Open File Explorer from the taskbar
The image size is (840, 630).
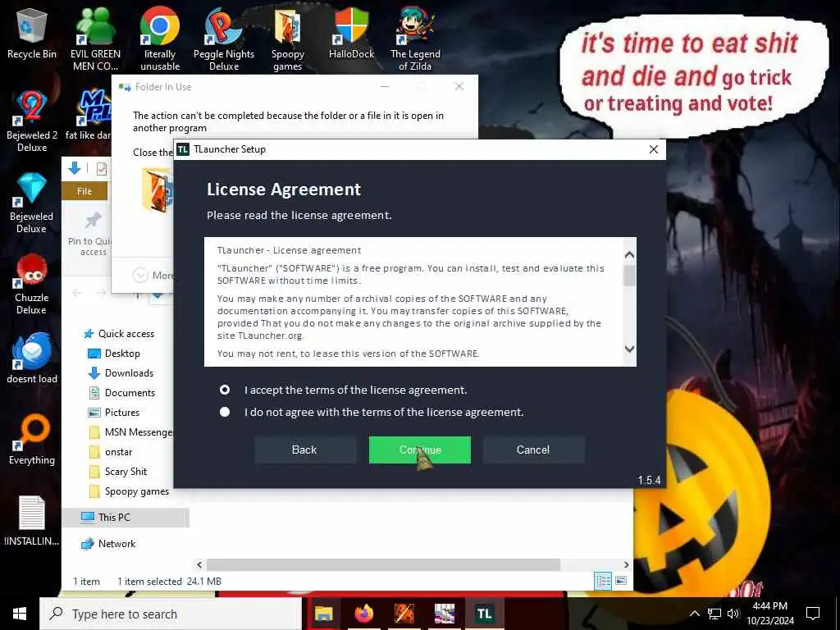pyautogui.click(x=323, y=614)
